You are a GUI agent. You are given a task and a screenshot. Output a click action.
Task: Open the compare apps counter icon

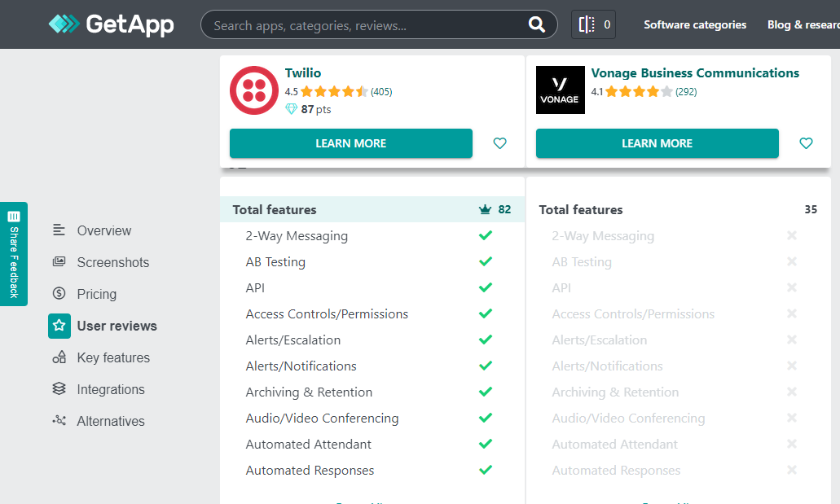click(594, 24)
